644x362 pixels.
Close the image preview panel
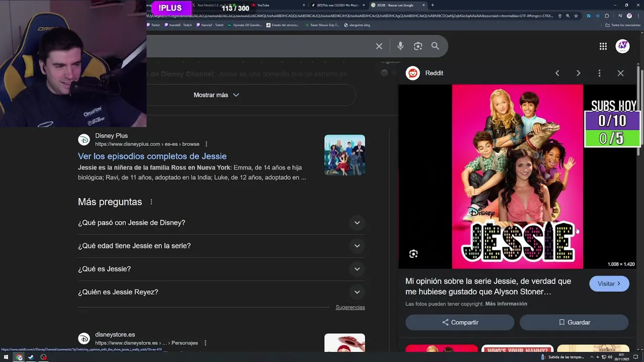[620, 73]
